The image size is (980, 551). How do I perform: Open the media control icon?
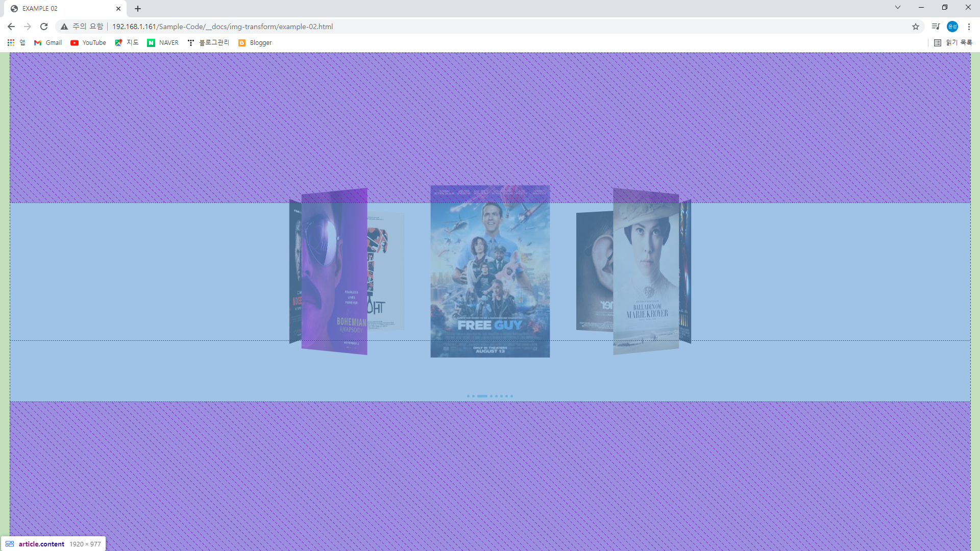tap(936, 27)
